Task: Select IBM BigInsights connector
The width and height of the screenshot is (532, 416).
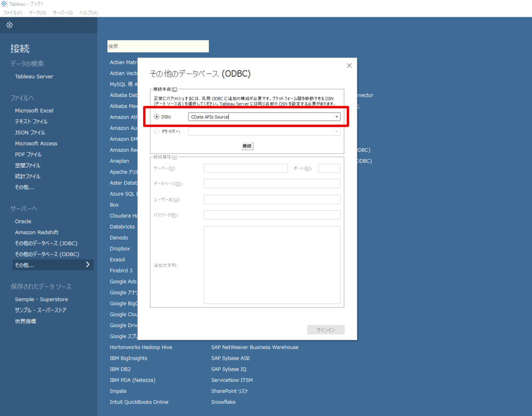Action: (129, 358)
